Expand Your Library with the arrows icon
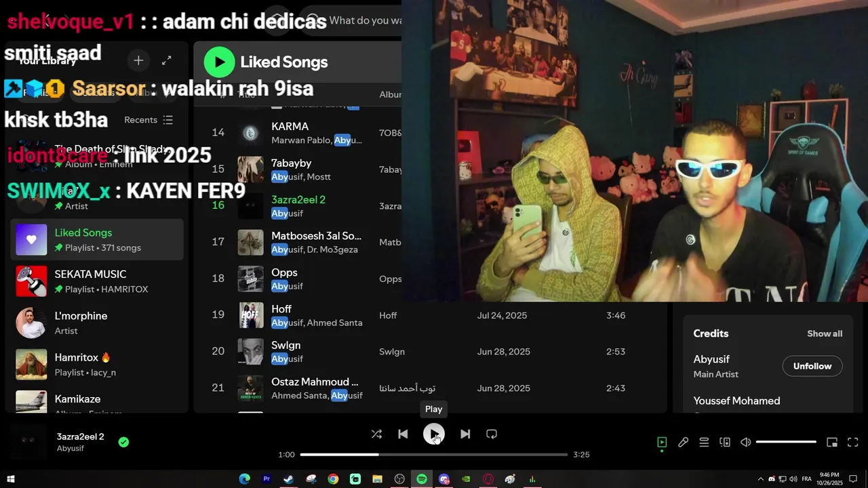 (166, 60)
